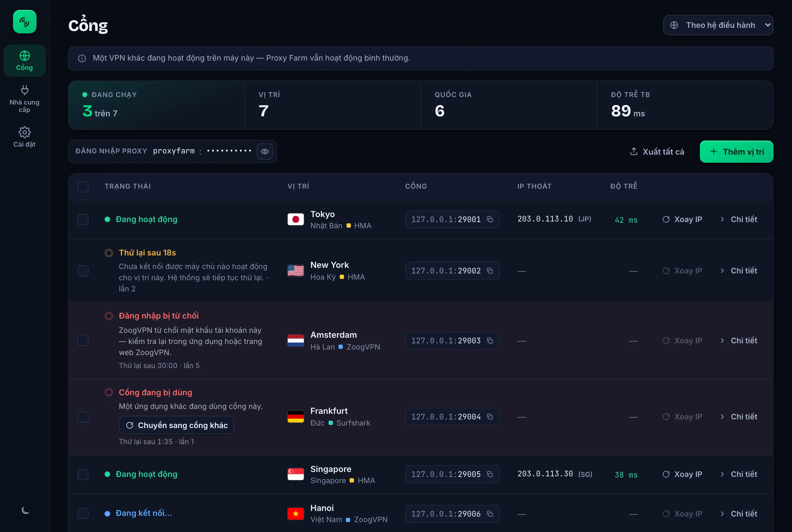Expand Chi tiết for Tokyo
792x532 pixels.
click(738, 219)
